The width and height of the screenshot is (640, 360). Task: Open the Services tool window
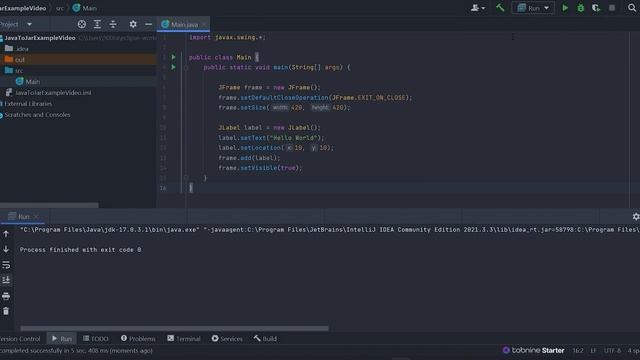pos(227,339)
